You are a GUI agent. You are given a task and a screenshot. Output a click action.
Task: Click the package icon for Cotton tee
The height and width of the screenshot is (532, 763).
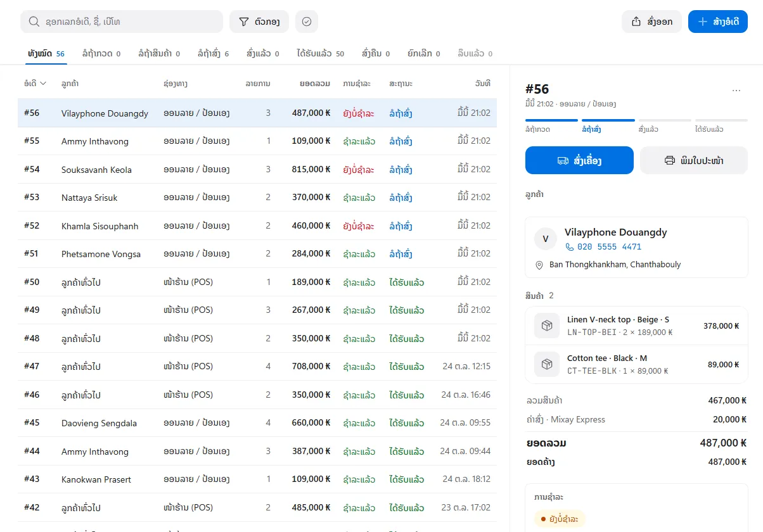547,364
